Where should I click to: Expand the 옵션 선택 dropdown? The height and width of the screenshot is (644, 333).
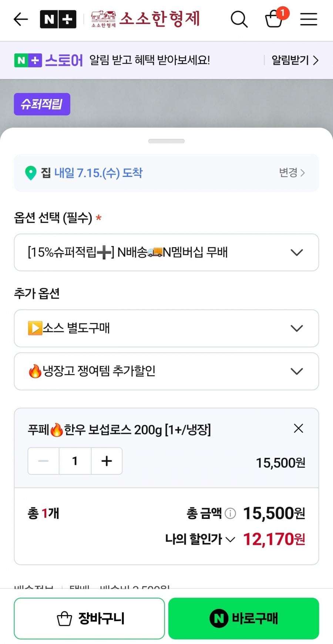[166, 252]
